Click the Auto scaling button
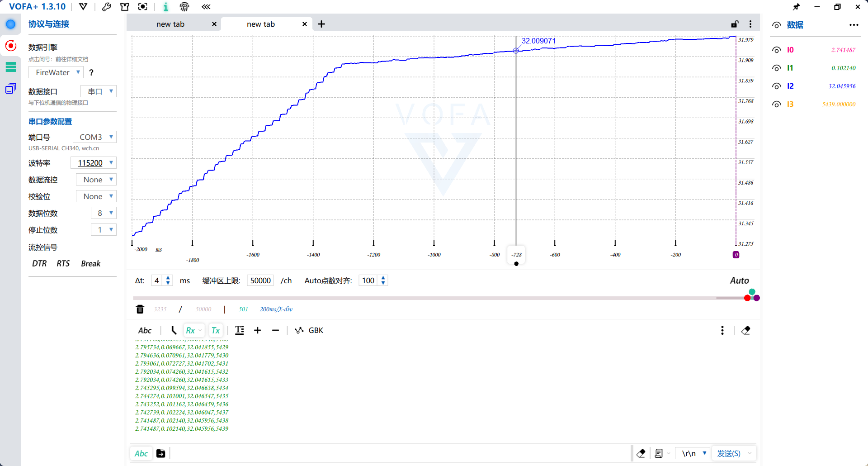Viewport: 868px width, 466px height. click(739, 281)
